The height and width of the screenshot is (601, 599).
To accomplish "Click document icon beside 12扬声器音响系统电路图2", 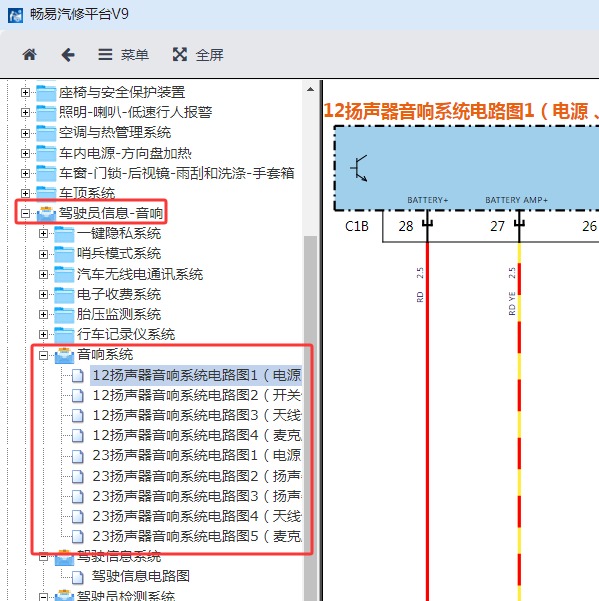I will [78, 396].
